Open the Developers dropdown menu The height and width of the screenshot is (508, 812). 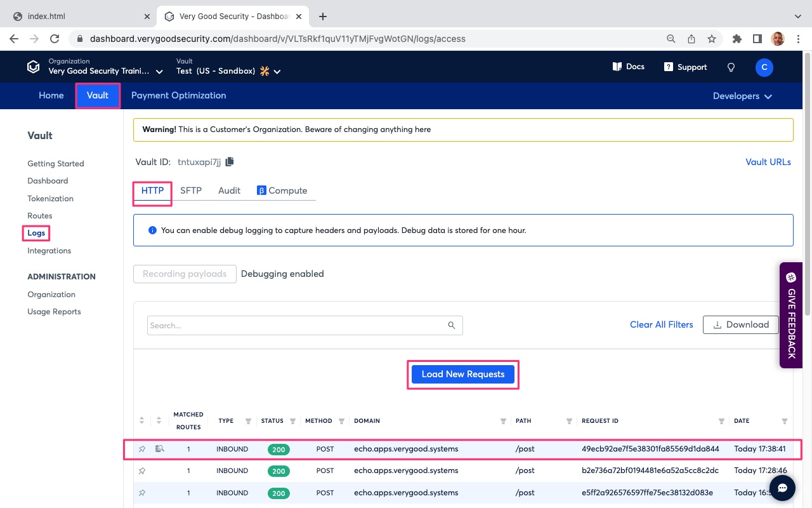(742, 96)
